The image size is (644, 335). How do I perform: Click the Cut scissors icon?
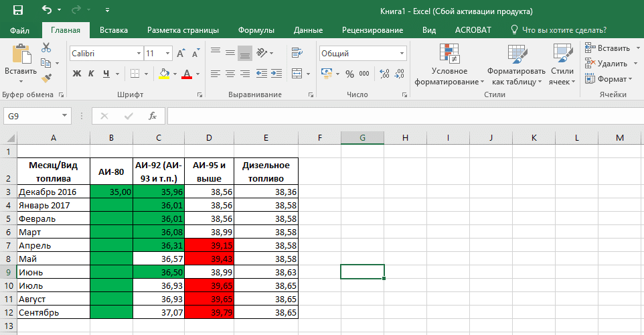coord(46,48)
